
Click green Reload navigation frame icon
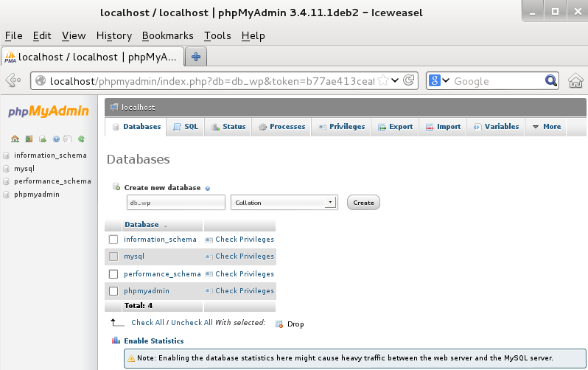click(x=81, y=139)
